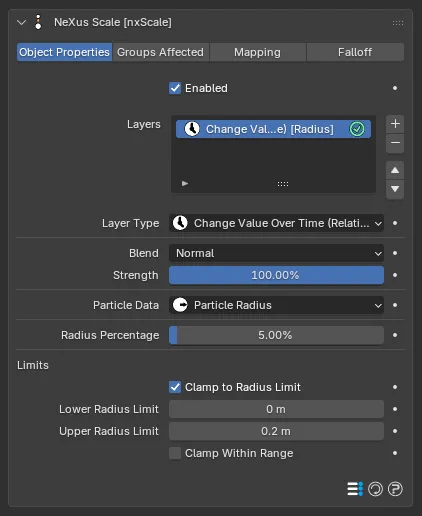Uncheck the Enabled checkbox
Image resolution: width=422 pixels, height=516 pixels.
pyautogui.click(x=175, y=88)
